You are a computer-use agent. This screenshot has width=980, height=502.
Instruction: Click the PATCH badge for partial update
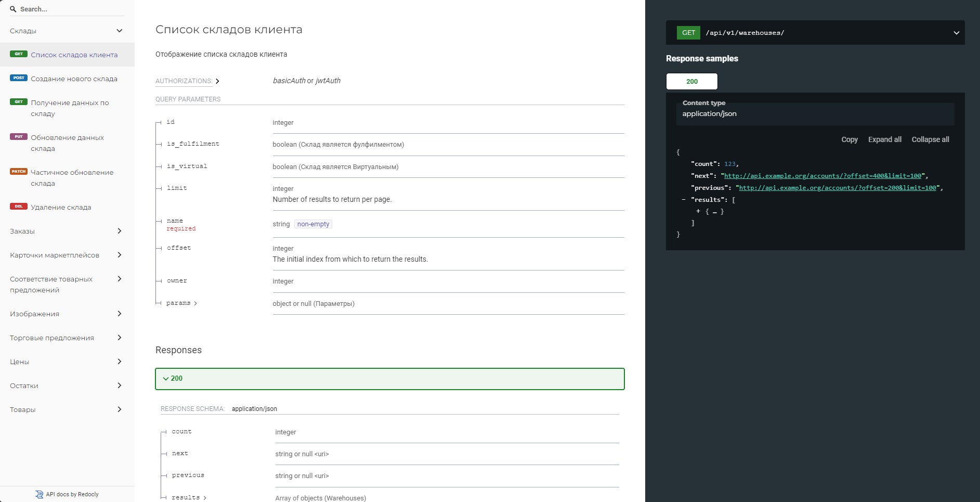[x=19, y=172]
